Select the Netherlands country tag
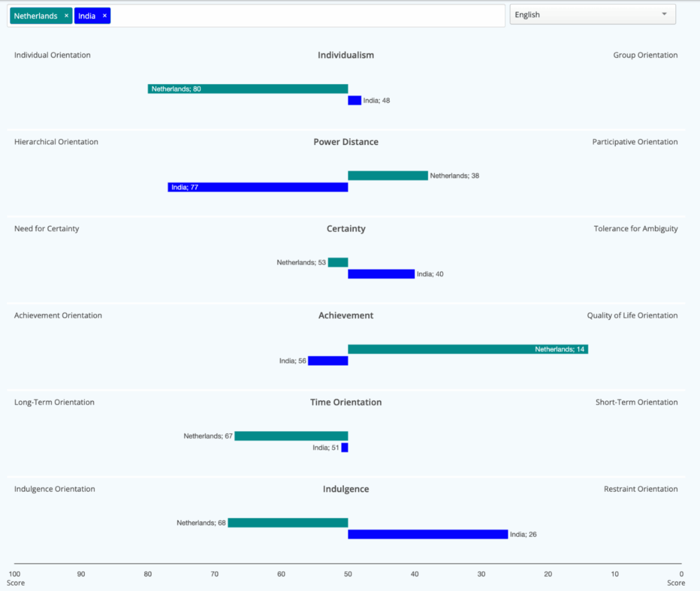The image size is (700, 591). coord(36,16)
